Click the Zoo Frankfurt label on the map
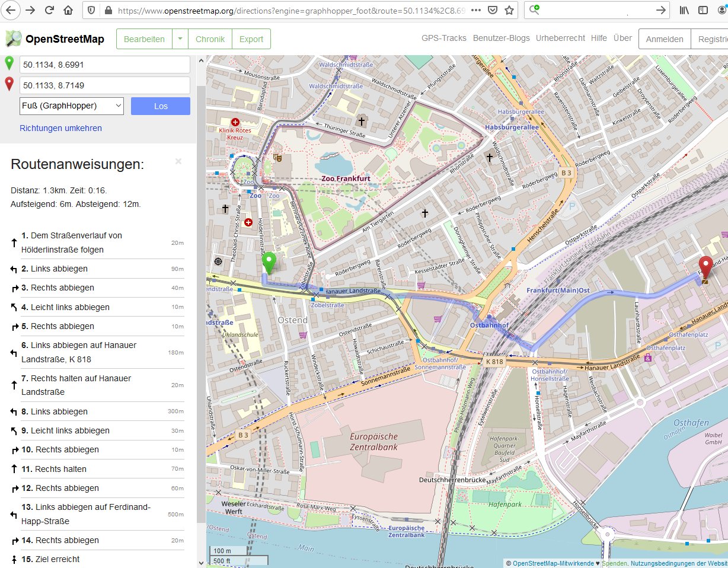The image size is (728, 568). (346, 178)
